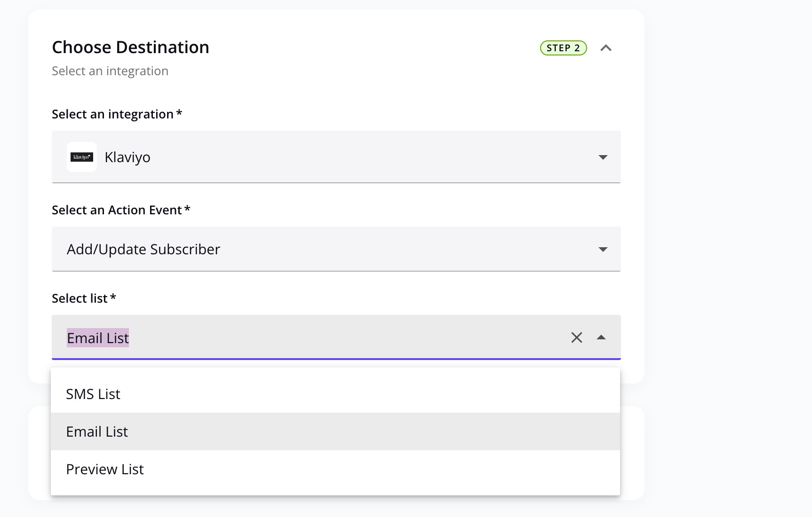Clear the Select list field with X
The height and width of the screenshot is (517, 812).
tap(577, 337)
